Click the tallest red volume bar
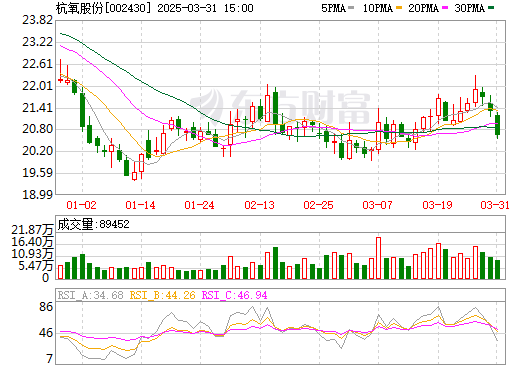Viewport: 520px width, 365px height. pos(378,258)
